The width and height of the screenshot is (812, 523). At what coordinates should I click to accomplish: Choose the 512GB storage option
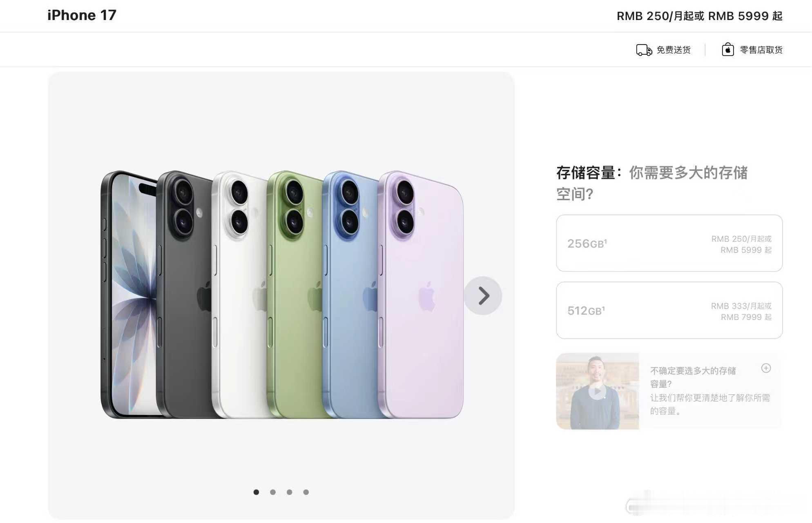(x=669, y=310)
